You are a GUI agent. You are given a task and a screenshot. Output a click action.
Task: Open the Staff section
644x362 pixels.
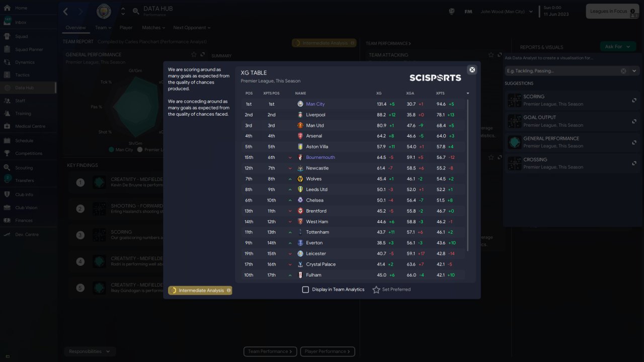(x=20, y=101)
